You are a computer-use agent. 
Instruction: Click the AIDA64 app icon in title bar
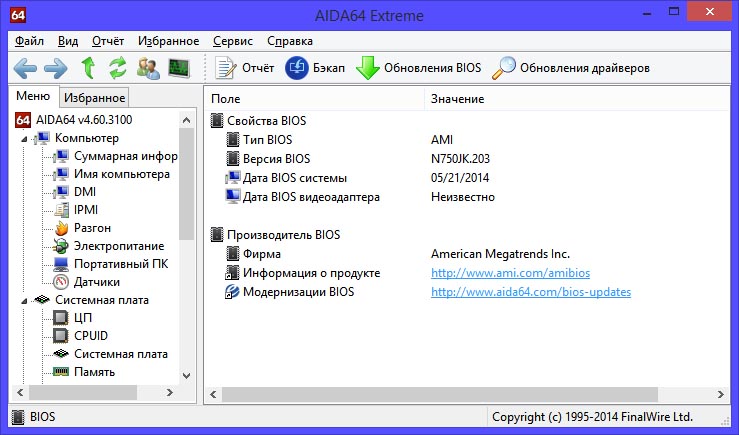click(18, 15)
